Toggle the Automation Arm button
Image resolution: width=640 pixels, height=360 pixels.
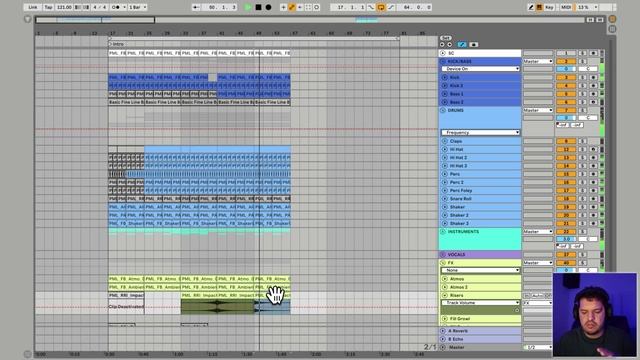pos(292,7)
